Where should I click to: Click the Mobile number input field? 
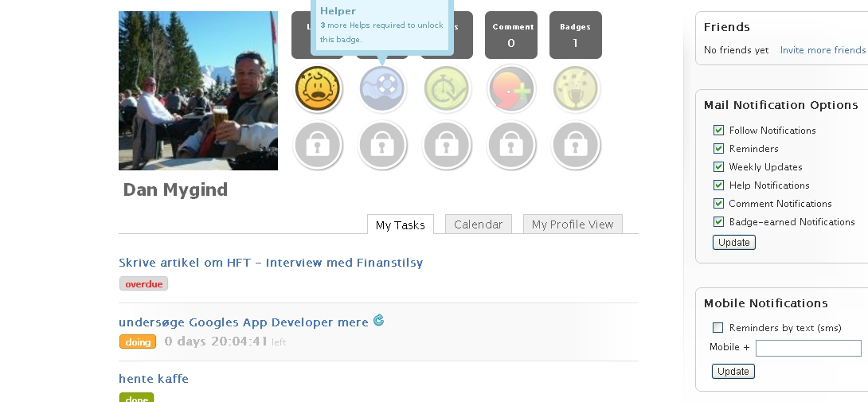coord(808,348)
